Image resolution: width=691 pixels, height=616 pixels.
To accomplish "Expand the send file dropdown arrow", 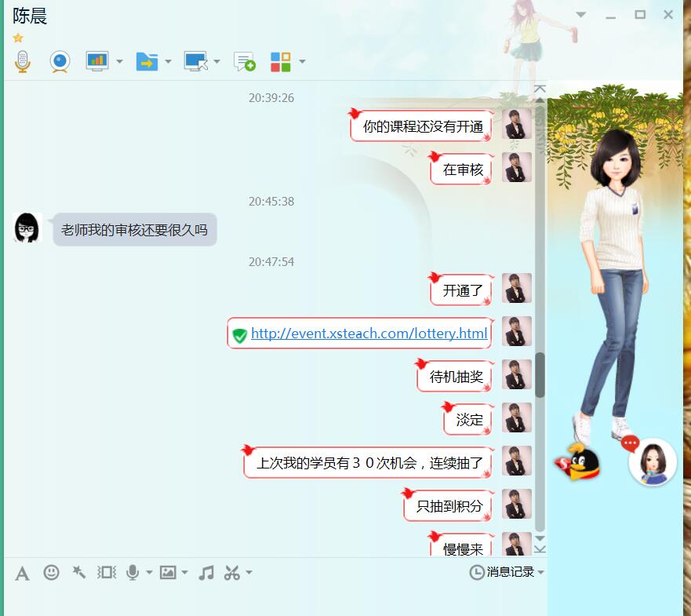I will point(168,62).
